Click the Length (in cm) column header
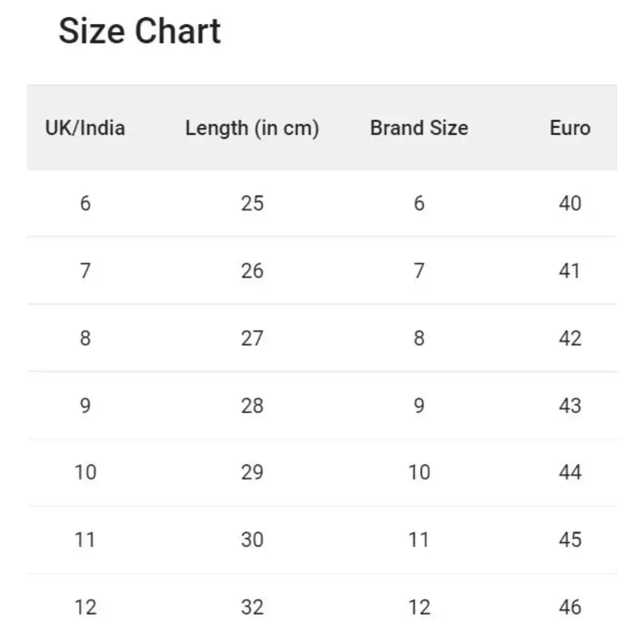Viewport: 644px width, 644px height. 252,128
